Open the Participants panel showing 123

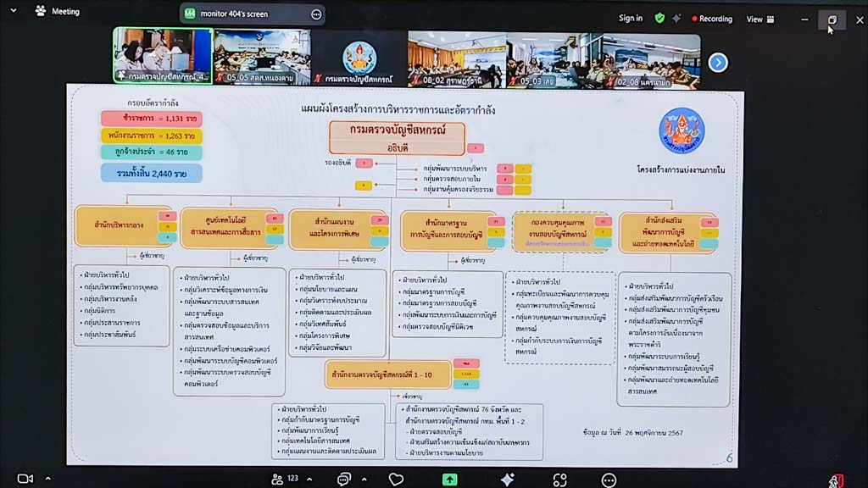[x=285, y=479]
